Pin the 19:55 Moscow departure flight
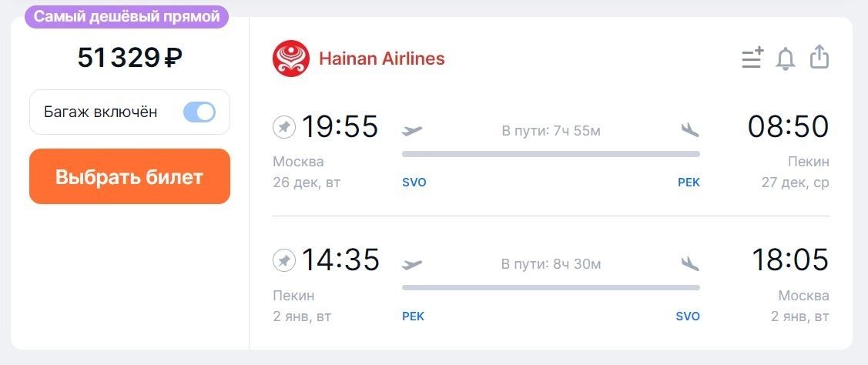868x365 pixels. tap(284, 127)
